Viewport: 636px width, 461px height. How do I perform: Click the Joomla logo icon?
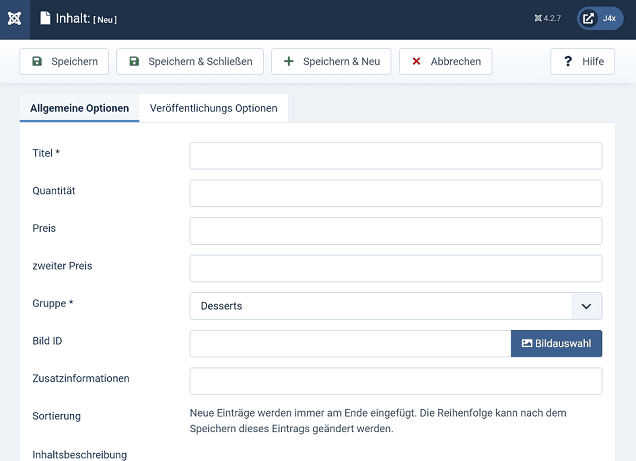pyautogui.click(x=15, y=19)
